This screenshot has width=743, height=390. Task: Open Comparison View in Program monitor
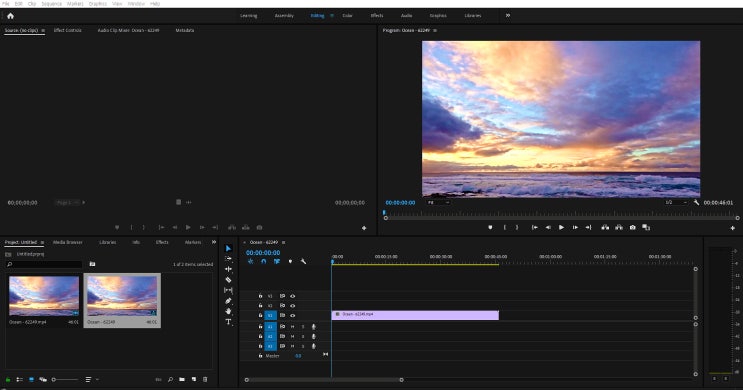point(646,227)
